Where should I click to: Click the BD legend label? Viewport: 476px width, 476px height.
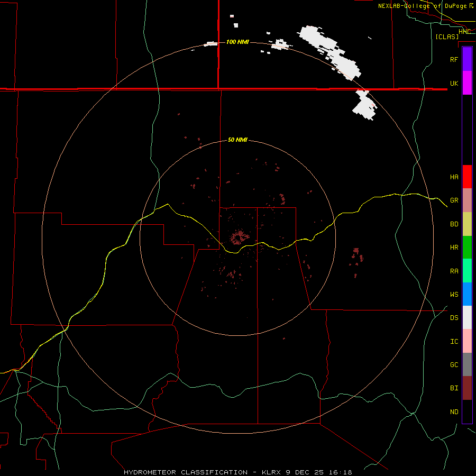pyautogui.click(x=454, y=224)
